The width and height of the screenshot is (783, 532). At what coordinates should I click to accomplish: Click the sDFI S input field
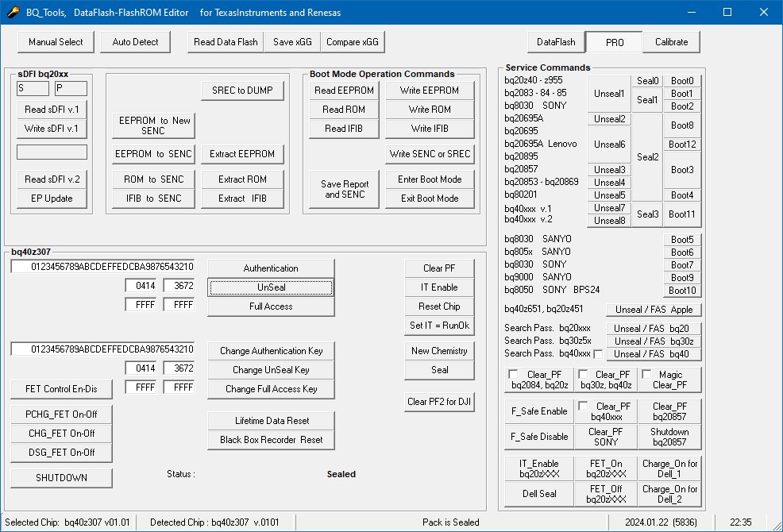click(x=33, y=88)
